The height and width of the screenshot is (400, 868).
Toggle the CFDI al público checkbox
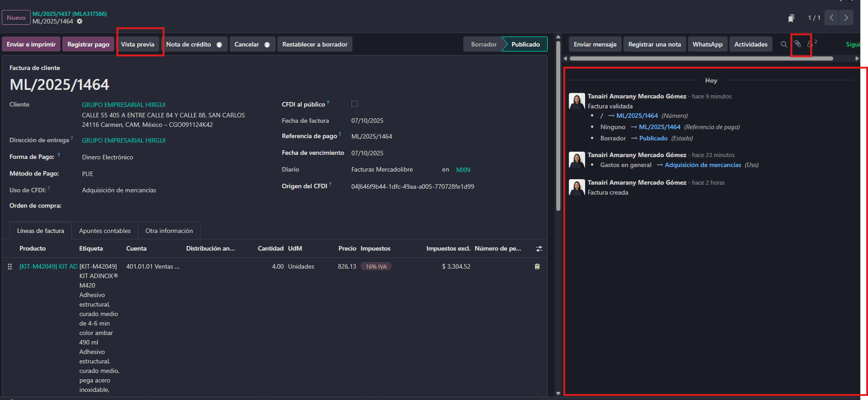pyautogui.click(x=354, y=104)
